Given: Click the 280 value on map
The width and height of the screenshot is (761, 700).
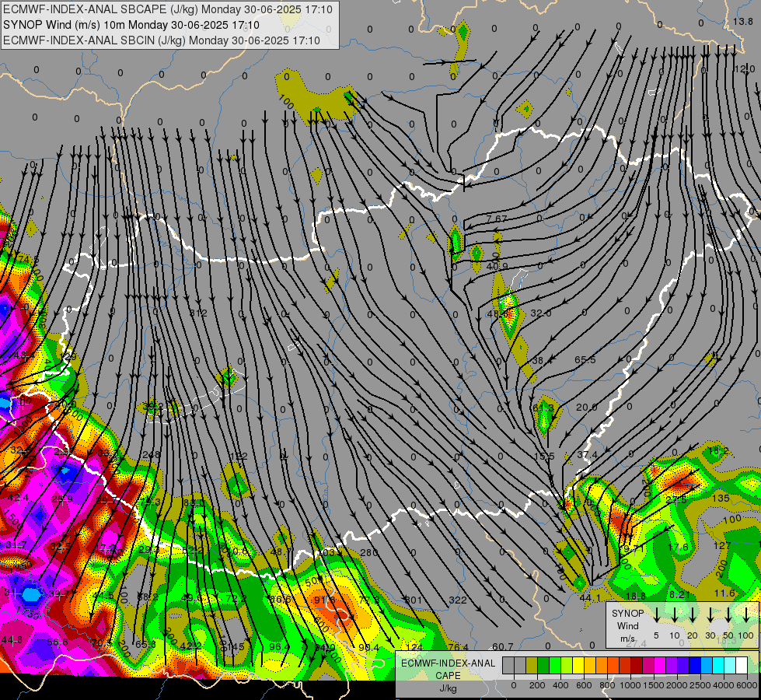Looking at the screenshot, I should (x=369, y=552).
